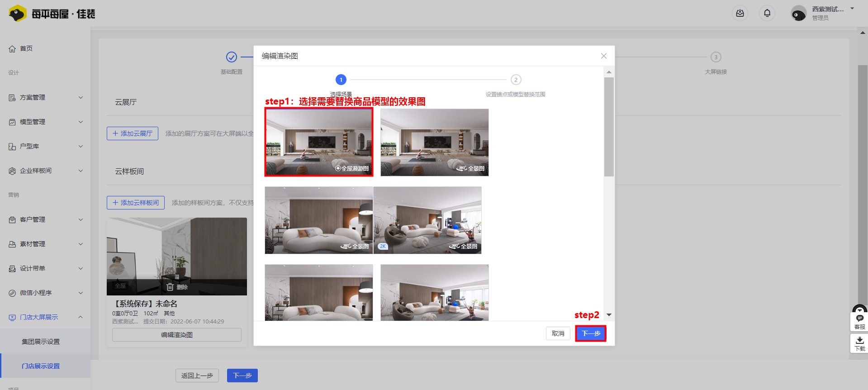Click the 添加云样板间 button
The image size is (868, 390).
136,203
